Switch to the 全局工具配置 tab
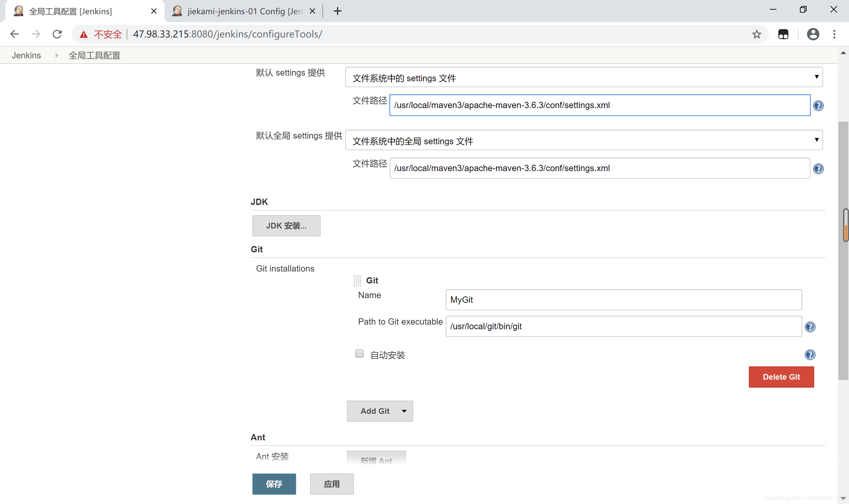This screenshot has height=504, width=849. point(85,11)
